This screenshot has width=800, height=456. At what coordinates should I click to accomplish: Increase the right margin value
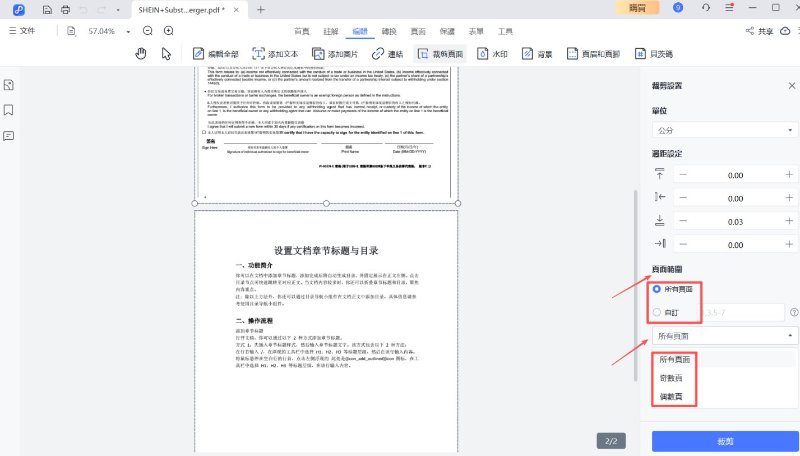click(789, 244)
